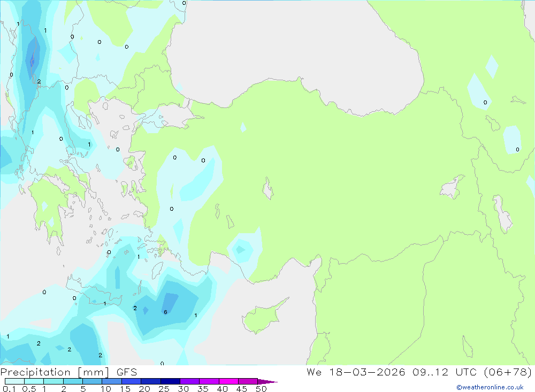Viewport: 535px width, 392px height.
Task: Click the 35–40 mm magenta legend swatch
Action: [209, 381]
